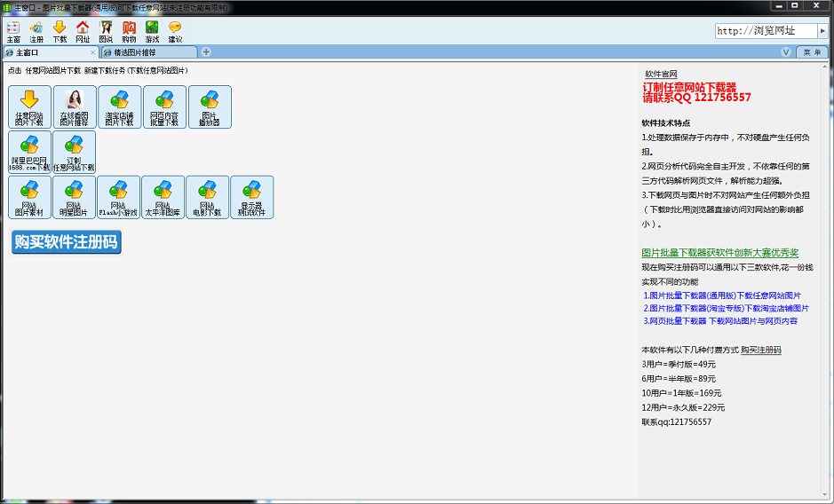
Task: Click the text 3用户=季付版=49元
Action: pos(679,364)
